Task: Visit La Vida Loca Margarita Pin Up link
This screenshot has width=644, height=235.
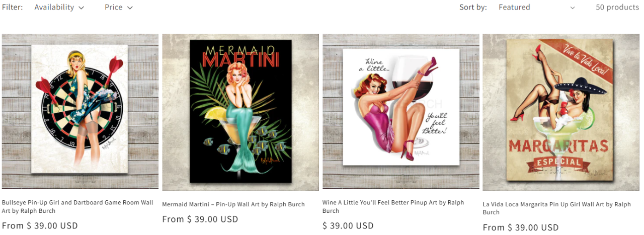Action: click(x=557, y=208)
